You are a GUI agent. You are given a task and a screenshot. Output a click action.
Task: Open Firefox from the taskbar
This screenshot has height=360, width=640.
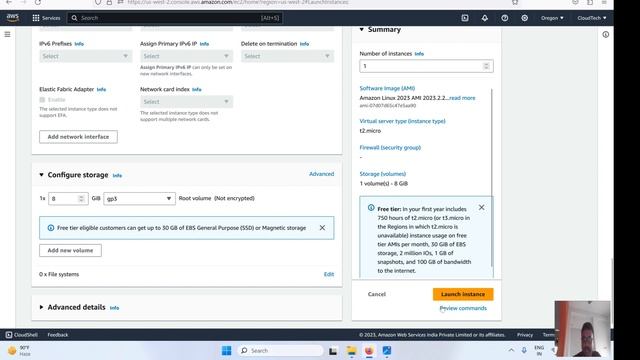(x=369, y=351)
